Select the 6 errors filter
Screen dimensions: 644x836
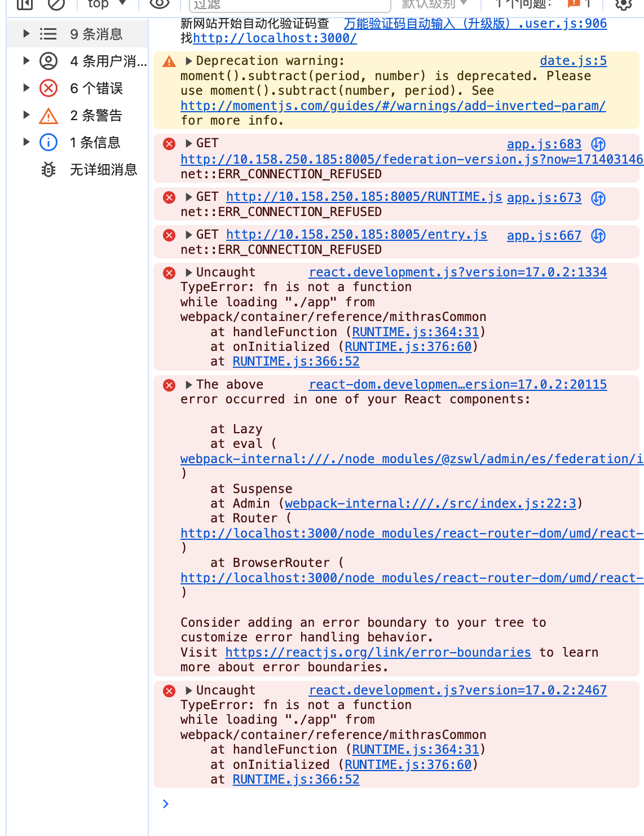point(96,89)
